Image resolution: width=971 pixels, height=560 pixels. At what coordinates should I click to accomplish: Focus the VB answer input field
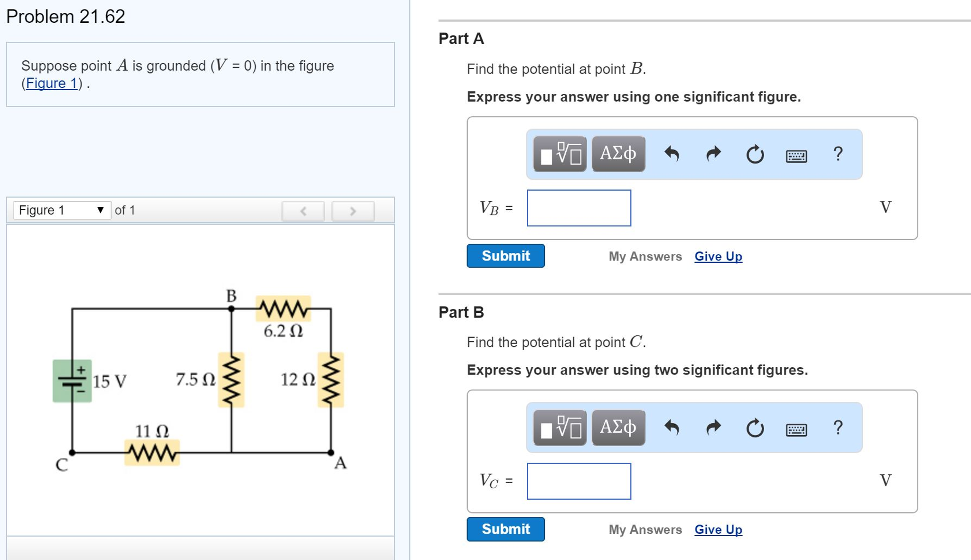tap(579, 208)
